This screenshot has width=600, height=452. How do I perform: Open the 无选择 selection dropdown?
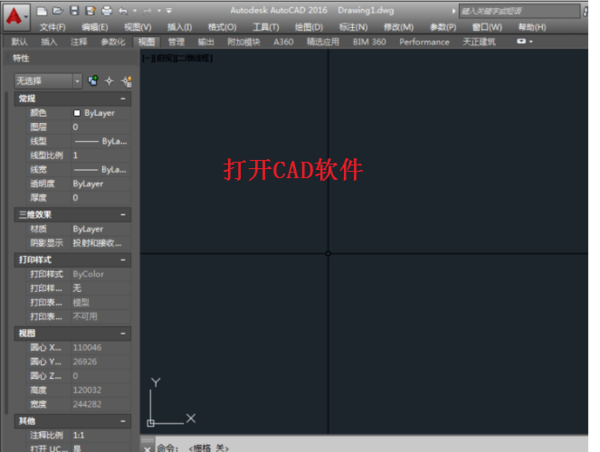tap(47, 80)
